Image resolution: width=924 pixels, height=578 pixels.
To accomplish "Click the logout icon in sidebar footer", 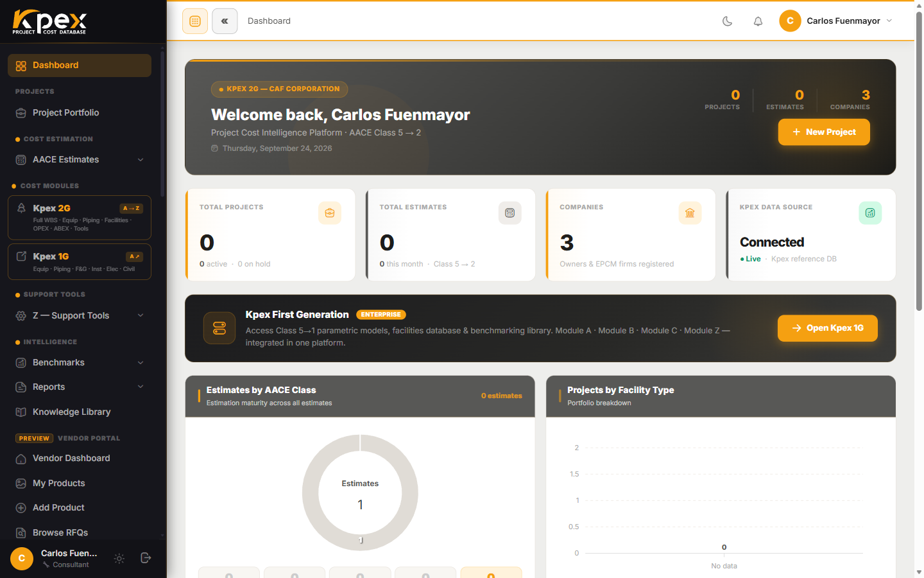I will [146, 558].
